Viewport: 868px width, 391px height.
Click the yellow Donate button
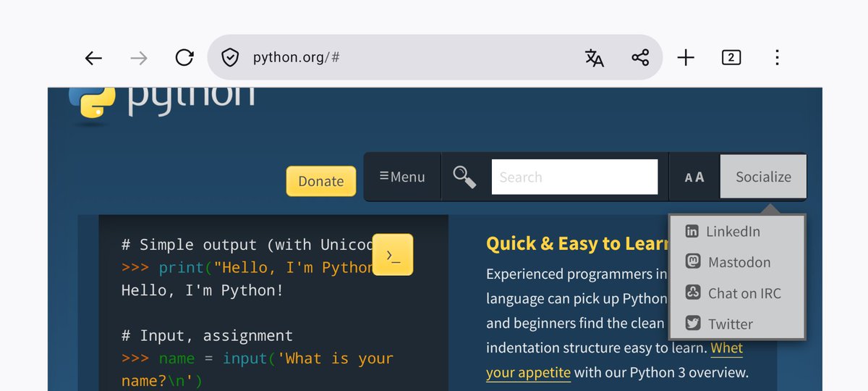coord(321,181)
